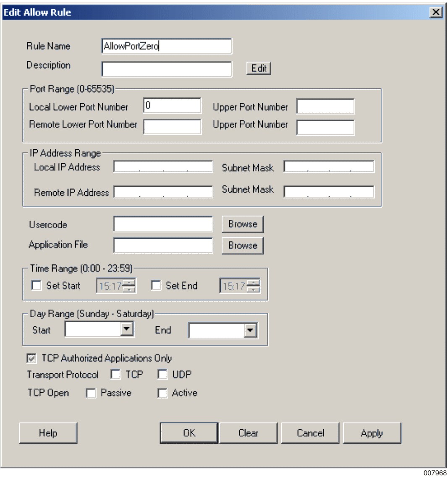Image resolution: width=448 pixels, height=477 pixels.
Task: Check the UDP transport protocol box
Action: (162, 375)
